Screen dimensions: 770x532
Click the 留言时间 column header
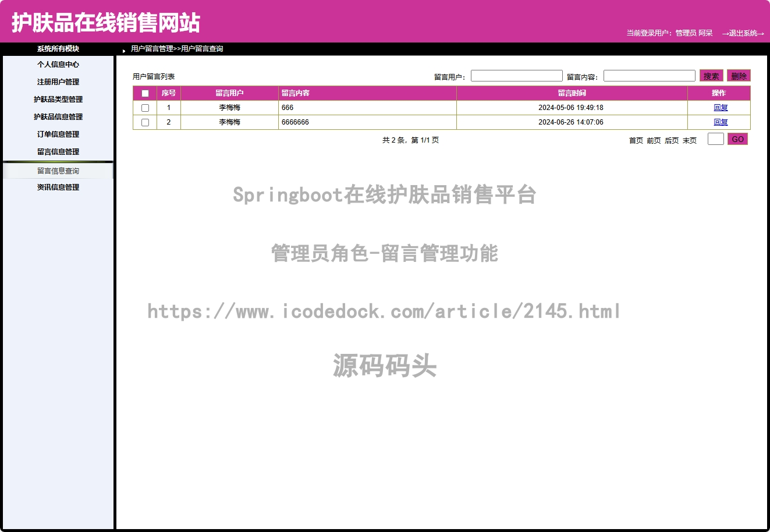572,93
